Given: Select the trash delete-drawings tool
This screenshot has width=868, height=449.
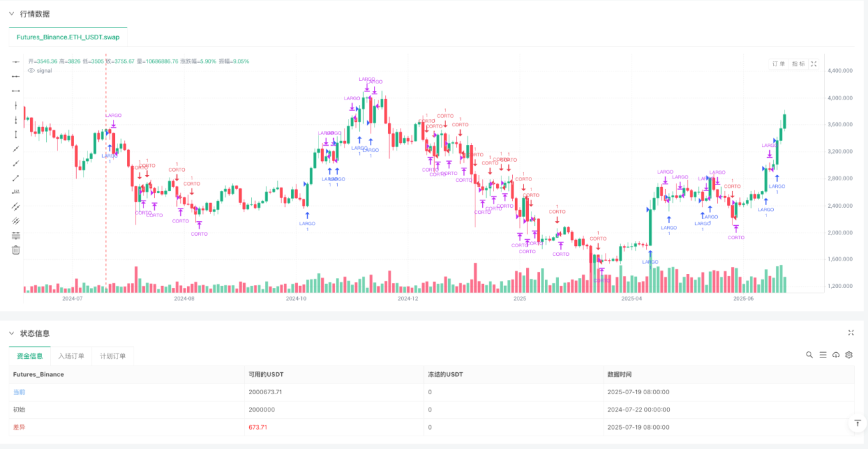Looking at the screenshot, I should click(16, 250).
